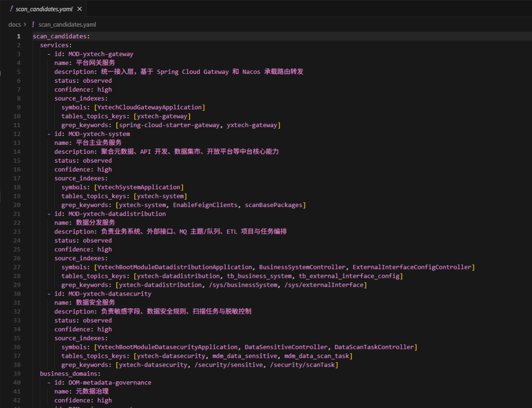
Task: Click the name value '数据分发服务'
Action: [x=96, y=223]
